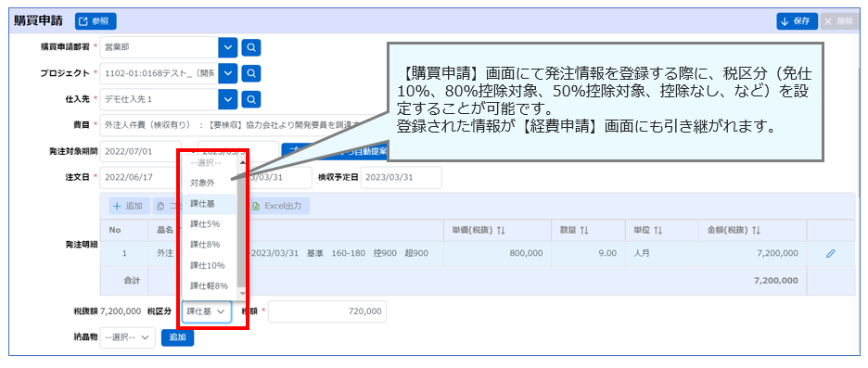Viewport: 868px width, 368px height.
Task: Click the greyed-out 削除 delete button
Action: coord(838,21)
